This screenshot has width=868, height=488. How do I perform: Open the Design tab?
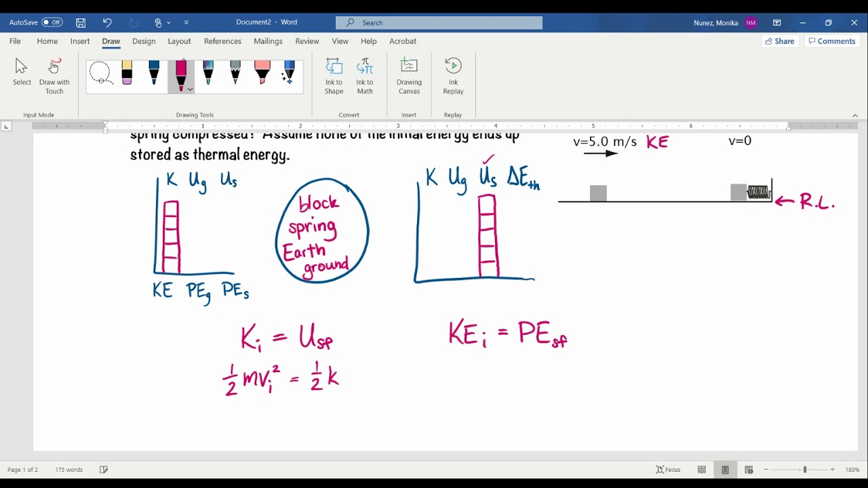click(x=144, y=41)
